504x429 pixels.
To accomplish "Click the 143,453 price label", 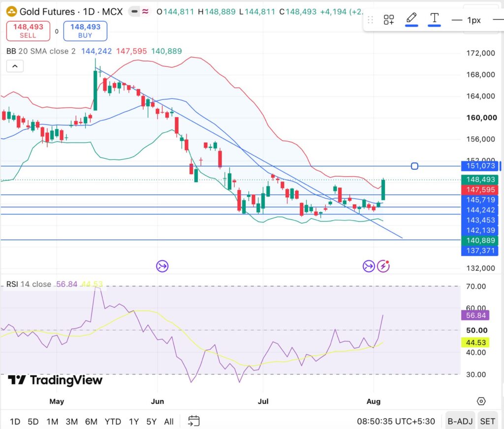I will click(480, 220).
